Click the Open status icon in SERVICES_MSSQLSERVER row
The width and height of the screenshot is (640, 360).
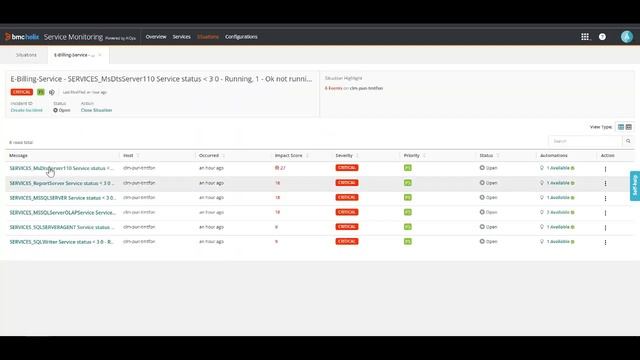pos(482,198)
